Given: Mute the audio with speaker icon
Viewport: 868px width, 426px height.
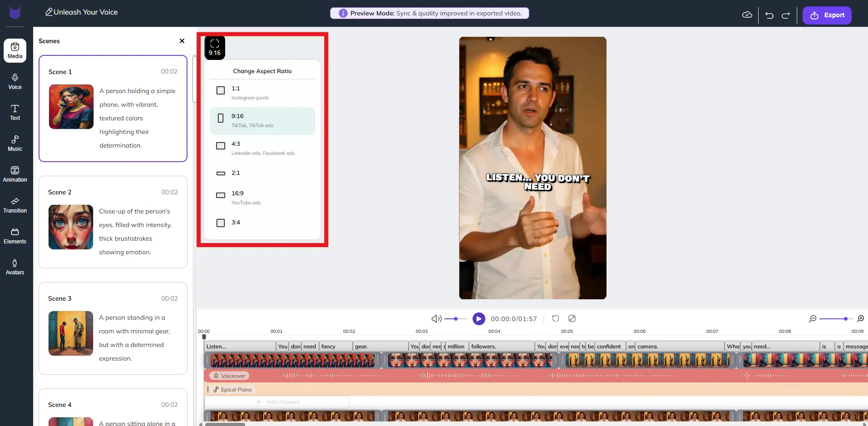Looking at the screenshot, I should 436,319.
